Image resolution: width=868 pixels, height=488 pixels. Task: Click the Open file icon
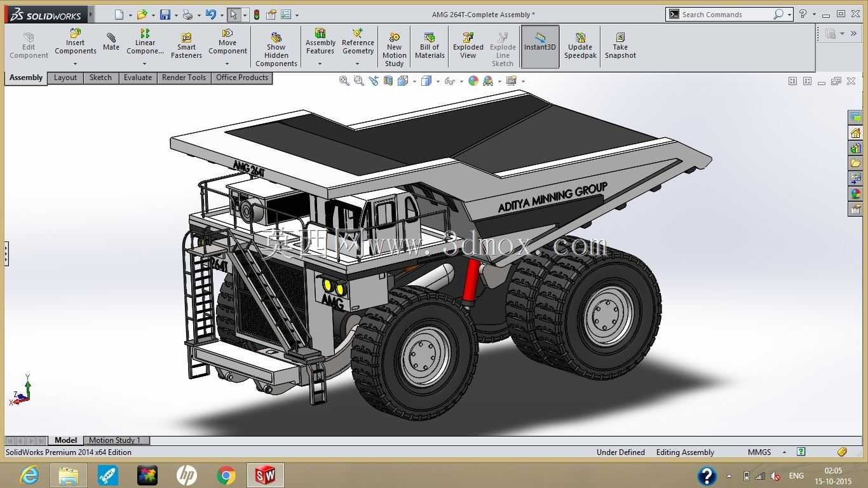point(142,15)
